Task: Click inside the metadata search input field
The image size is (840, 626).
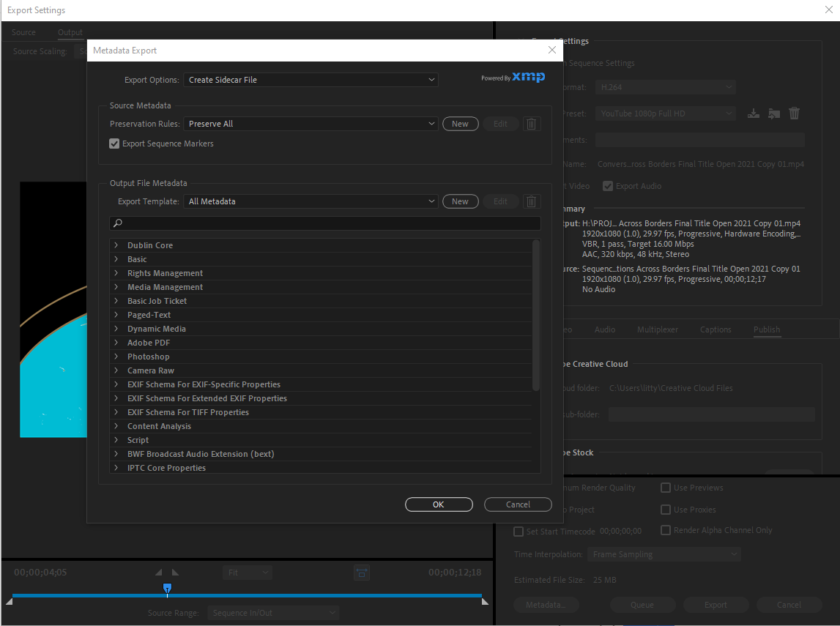Action: [x=293, y=222]
